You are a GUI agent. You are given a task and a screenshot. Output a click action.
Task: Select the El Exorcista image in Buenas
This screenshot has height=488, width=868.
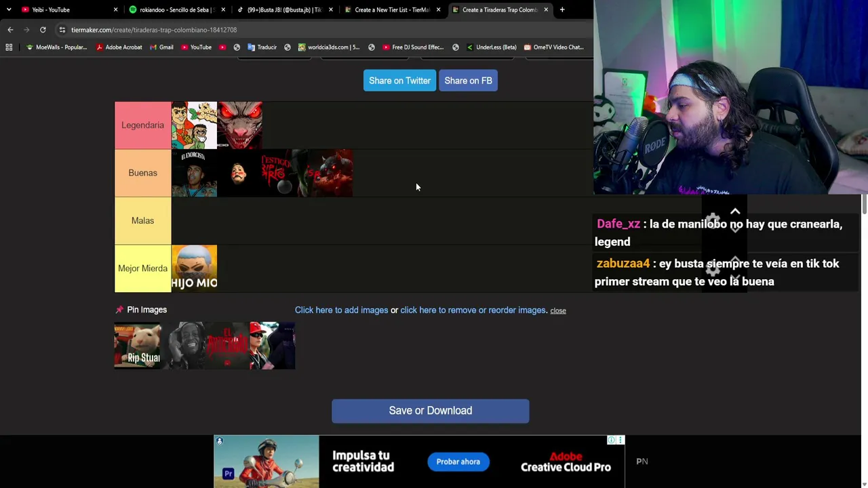pos(194,173)
